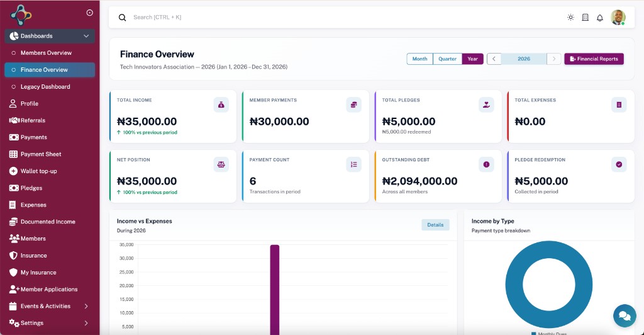Expand Events & Activities submenu
The height and width of the screenshot is (335, 644).
pos(86,306)
